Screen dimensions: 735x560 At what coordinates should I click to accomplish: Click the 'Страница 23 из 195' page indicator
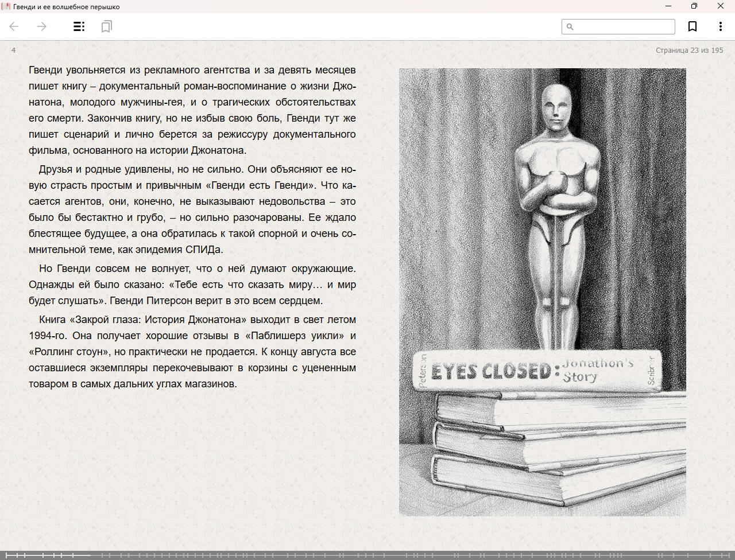click(689, 50)
